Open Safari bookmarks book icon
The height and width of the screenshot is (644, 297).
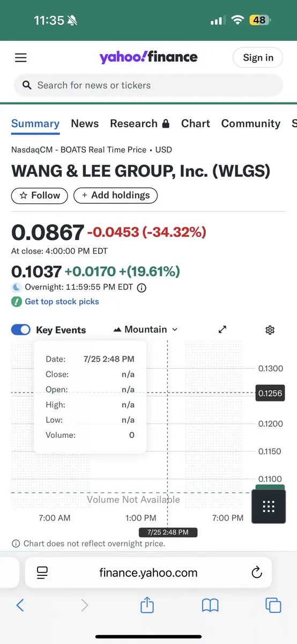pos(210,606)
